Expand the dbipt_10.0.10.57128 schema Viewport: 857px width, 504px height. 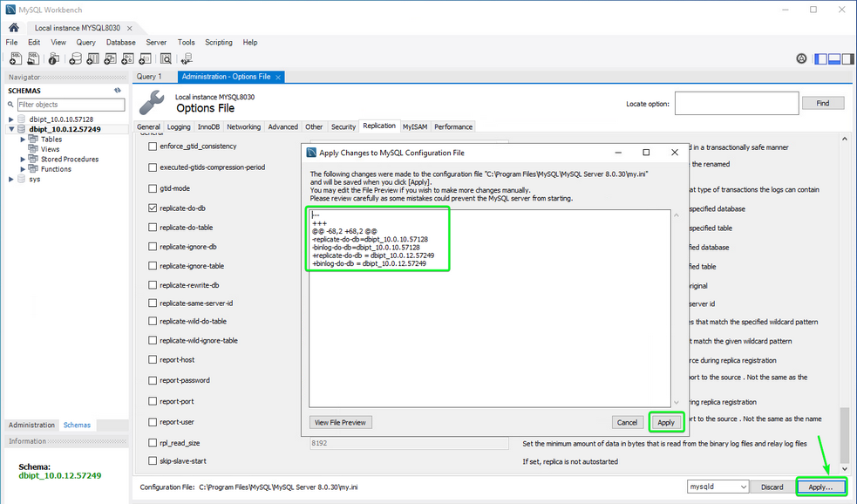click(11, 119)
